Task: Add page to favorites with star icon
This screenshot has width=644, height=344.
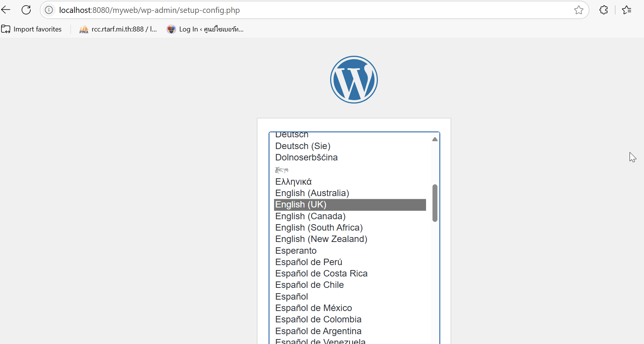Action: point(578,10)
